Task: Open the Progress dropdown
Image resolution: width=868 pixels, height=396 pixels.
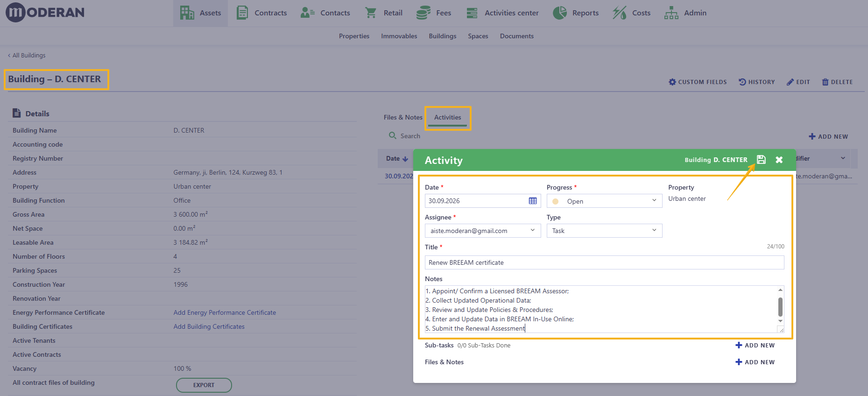Action: click(x=604, y=201)
